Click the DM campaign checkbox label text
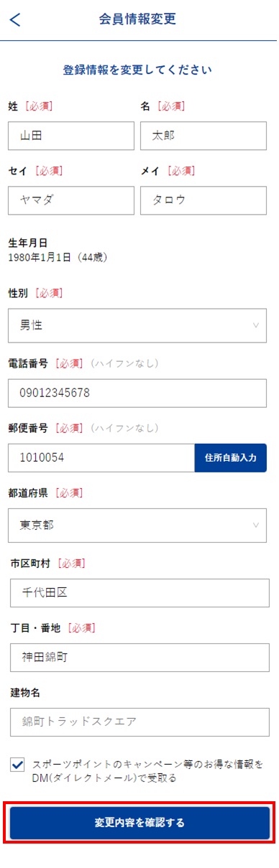 coord(148,770)
